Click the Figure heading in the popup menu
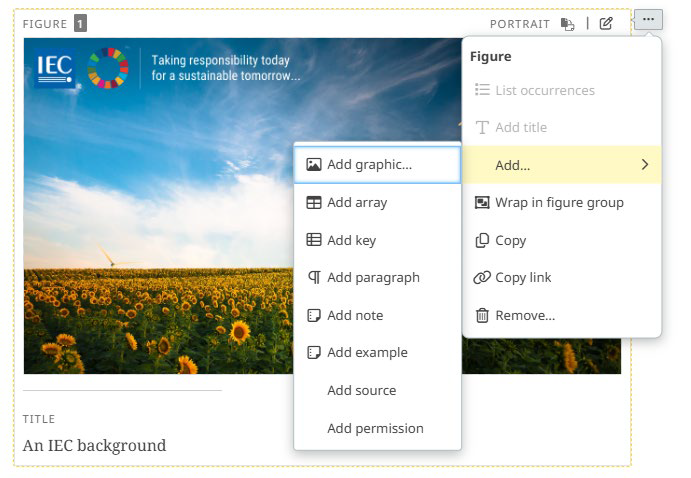The height and width of the screenshot is (478, 691). point(490,56)
